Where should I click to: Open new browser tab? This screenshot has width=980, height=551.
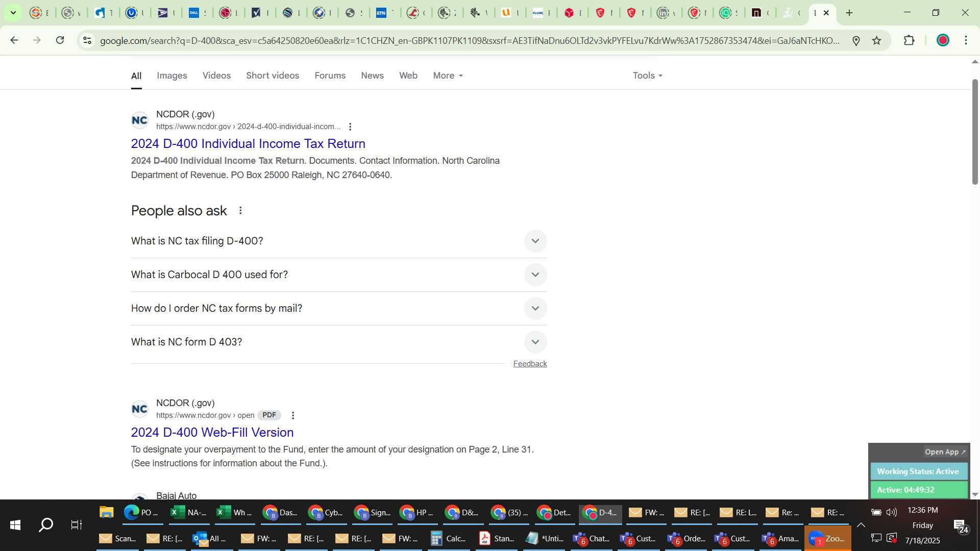[x=849, y=13]
